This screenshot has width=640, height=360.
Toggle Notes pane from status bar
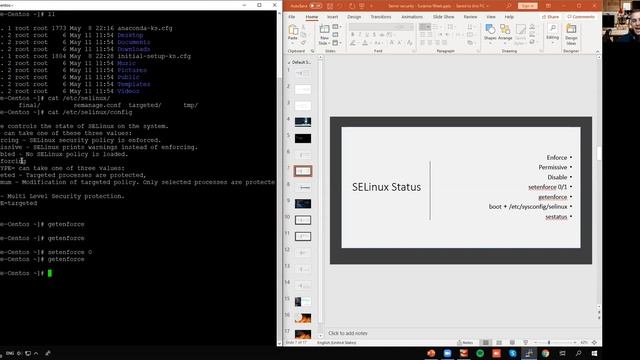coord(465,342)
